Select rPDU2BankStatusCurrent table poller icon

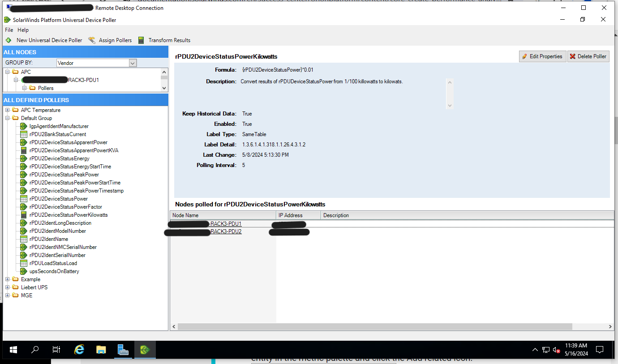tap(24, 134)
